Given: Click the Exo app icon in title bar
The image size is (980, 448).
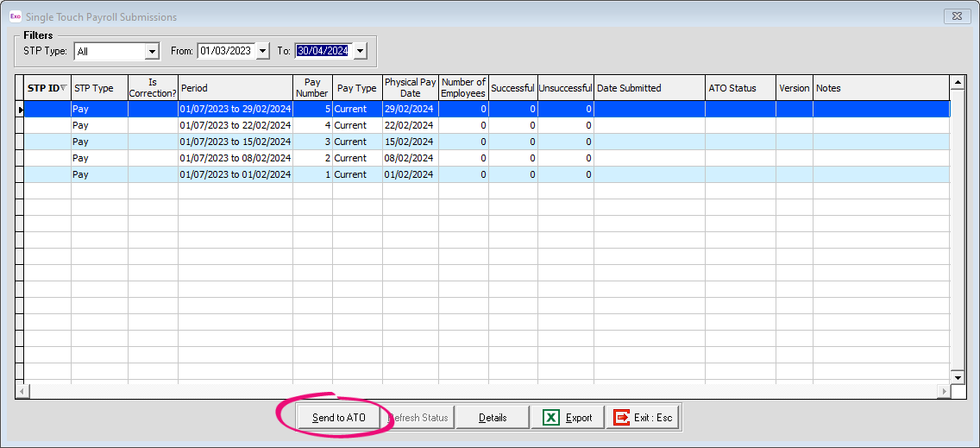Looking at the screenshot, I should coord(15,16).
